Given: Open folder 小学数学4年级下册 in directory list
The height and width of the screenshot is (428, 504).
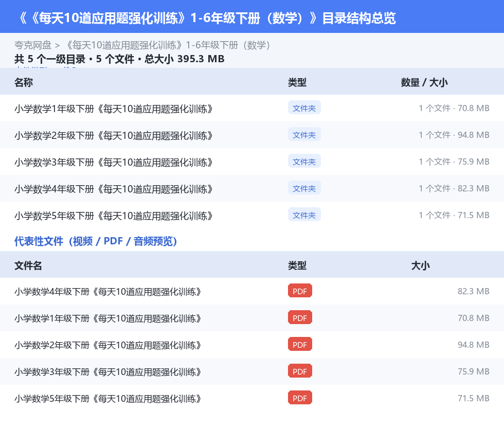Looking at the screenshot, I should pyautogui.click(x=114, y=189).
